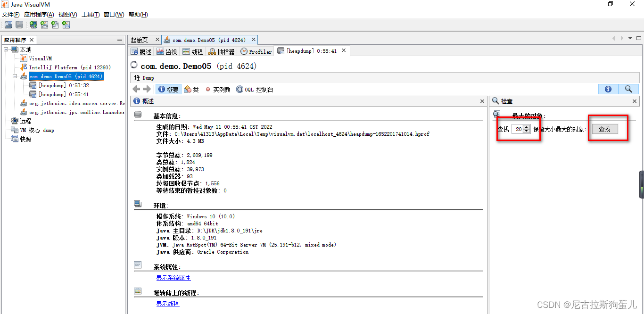Open the 应用程序(A) menu
The image size is (644, 314).
click(x=39, y=15)
